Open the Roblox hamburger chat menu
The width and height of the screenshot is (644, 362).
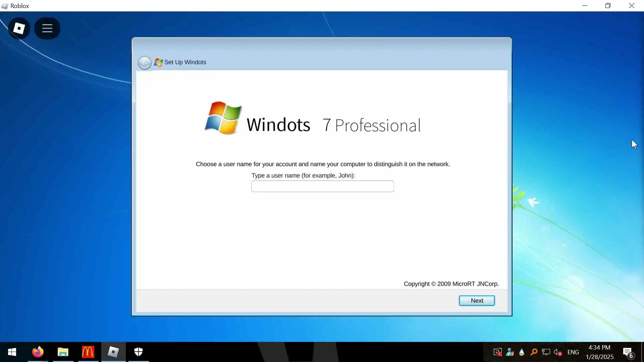pyautogui.click(x=47, y=28)
